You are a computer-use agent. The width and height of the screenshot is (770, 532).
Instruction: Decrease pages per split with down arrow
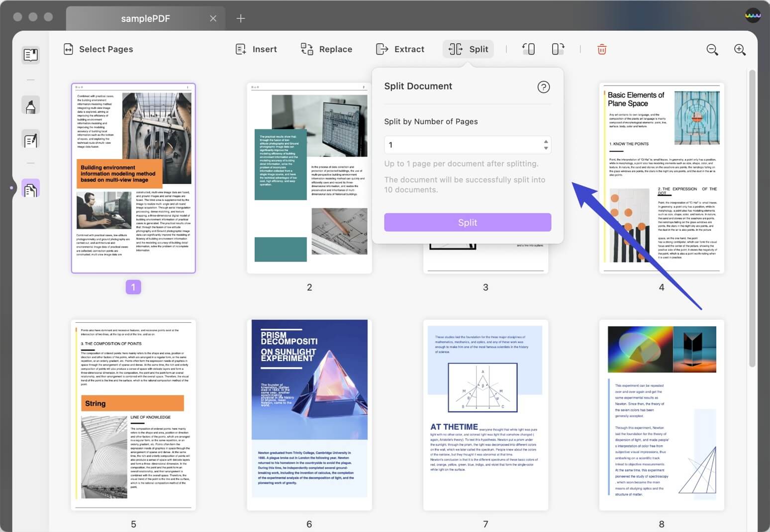pyautogui.click(x=546, y=148)
